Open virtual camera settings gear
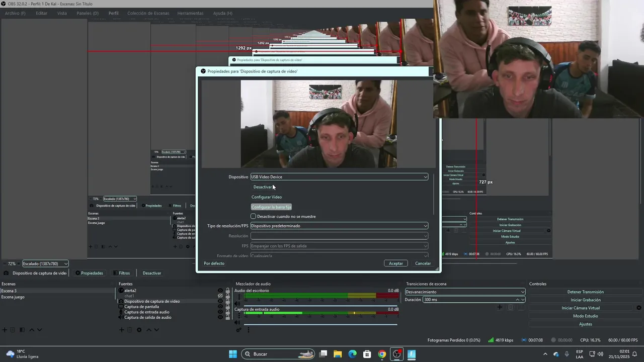644x362 pixels. 639,308
